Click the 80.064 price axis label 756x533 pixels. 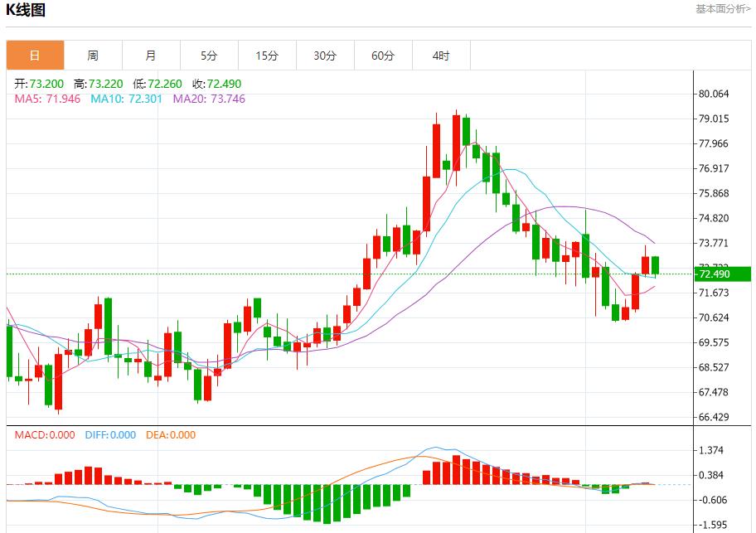[714, 94]
